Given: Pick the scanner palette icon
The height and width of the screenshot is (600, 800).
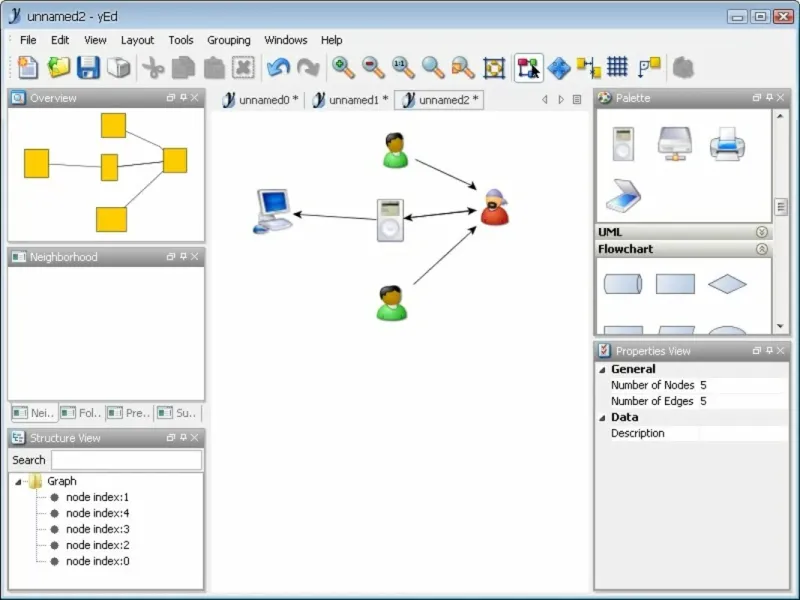Looking at the screenshot, I should (x=623, y=195).
